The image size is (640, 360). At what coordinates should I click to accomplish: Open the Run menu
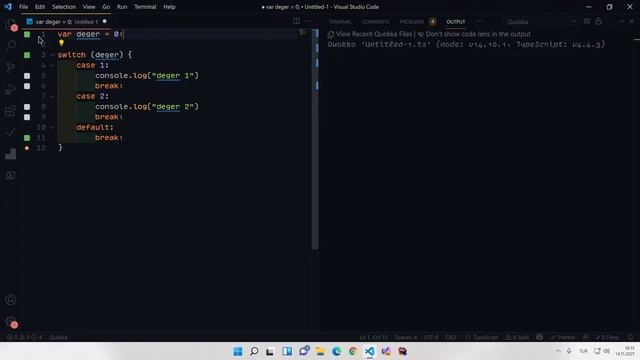point(122,7)
